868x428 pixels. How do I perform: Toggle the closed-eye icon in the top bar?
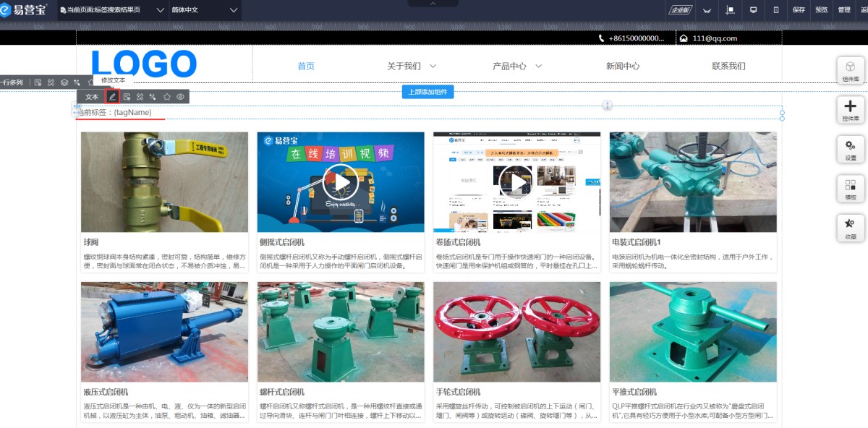[707, 10]
